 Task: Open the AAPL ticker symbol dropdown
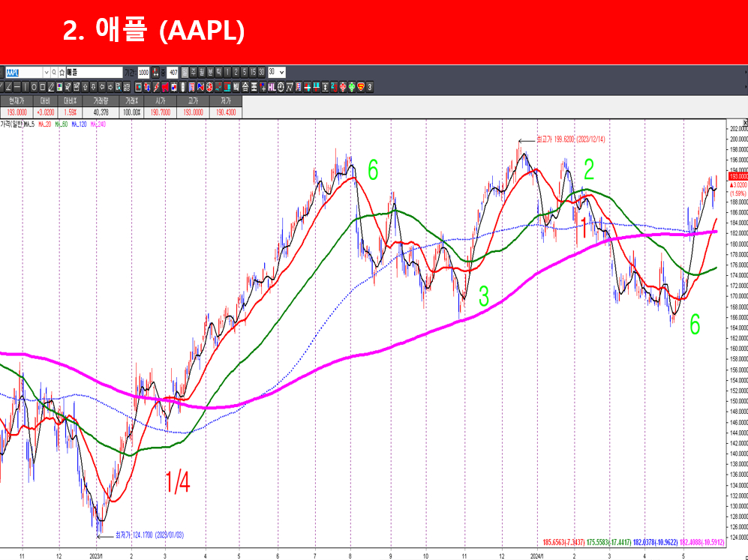tap(46, 72)
